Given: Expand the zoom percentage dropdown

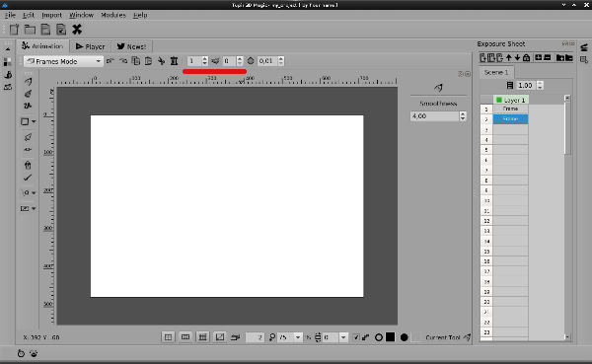Looking at the screenshot, I should pyautogui.click(x=298, y=337).
